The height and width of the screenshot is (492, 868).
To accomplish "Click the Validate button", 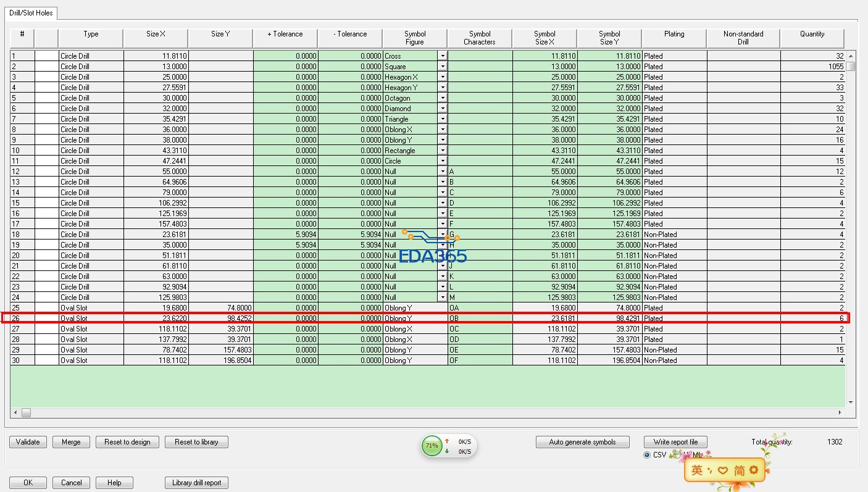I will (28, 442).
